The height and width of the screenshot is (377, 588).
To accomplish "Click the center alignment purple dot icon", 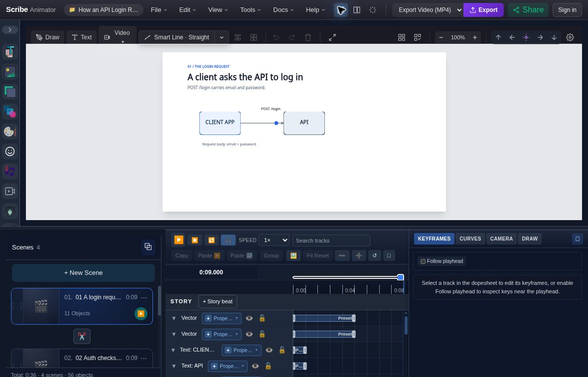I will pos(526,37).
